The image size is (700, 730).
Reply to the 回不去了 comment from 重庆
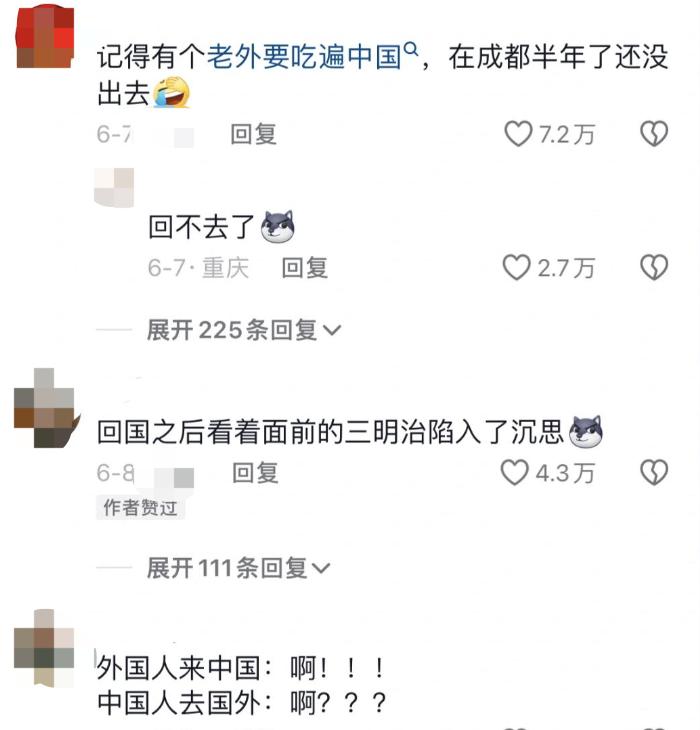pyautogui.click(x=305, y=268)
